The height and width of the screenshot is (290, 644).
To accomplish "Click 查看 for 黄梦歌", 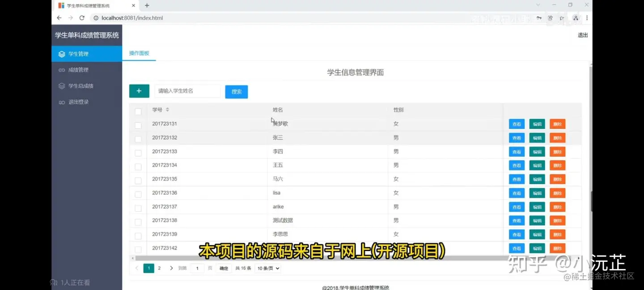I will pos(517,124).
